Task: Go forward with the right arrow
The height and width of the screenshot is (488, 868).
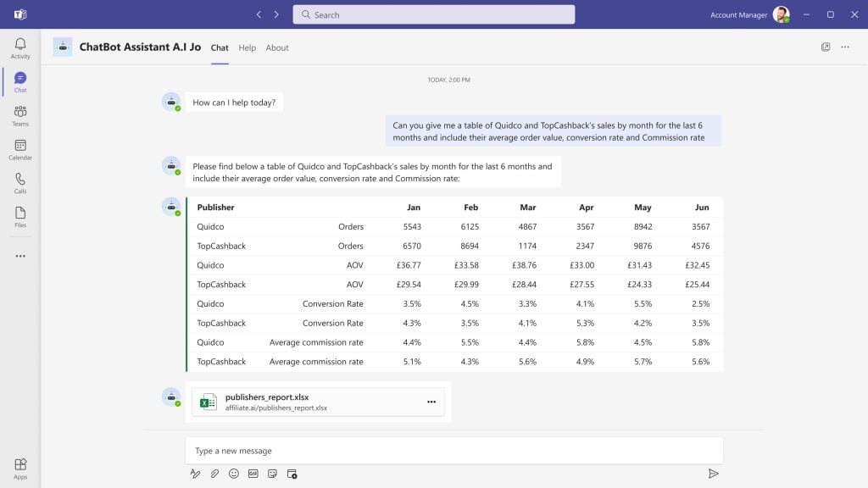Action: (276, 14)
